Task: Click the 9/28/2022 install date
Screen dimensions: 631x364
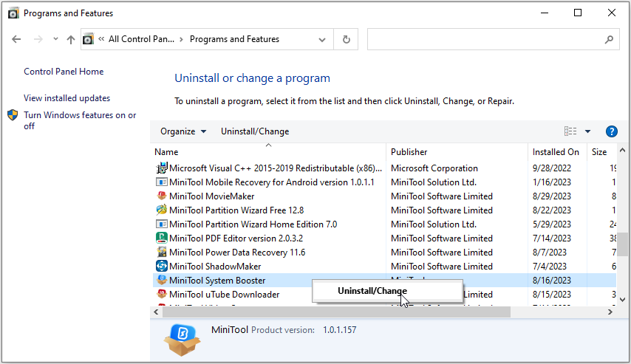Action: [x=552, y=168]
